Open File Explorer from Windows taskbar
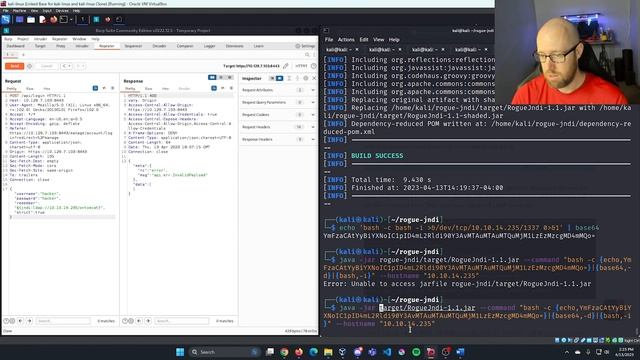The height and width of the screenshot is (360, 640). click(328, 352)
